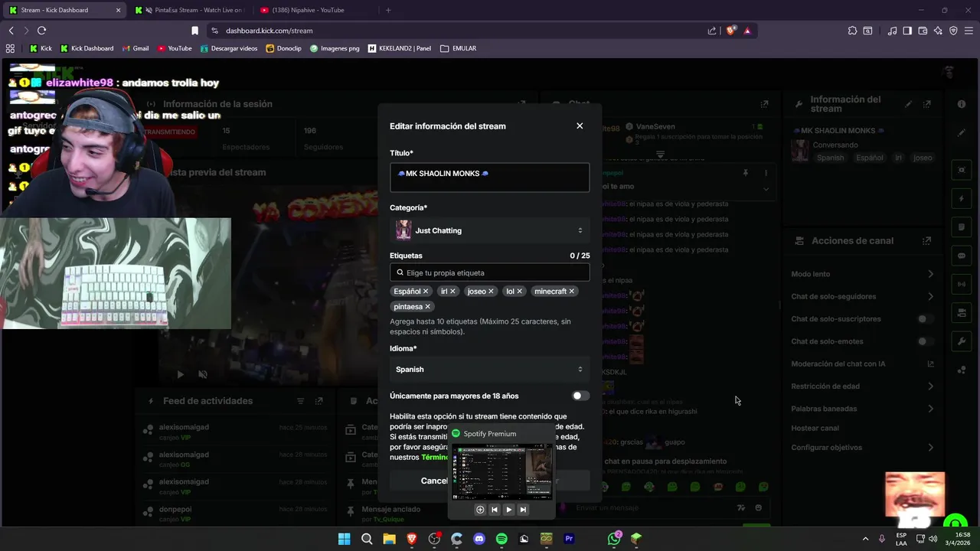Expand the Palabras baneadas option
The image size is (980, 551).
862,409
